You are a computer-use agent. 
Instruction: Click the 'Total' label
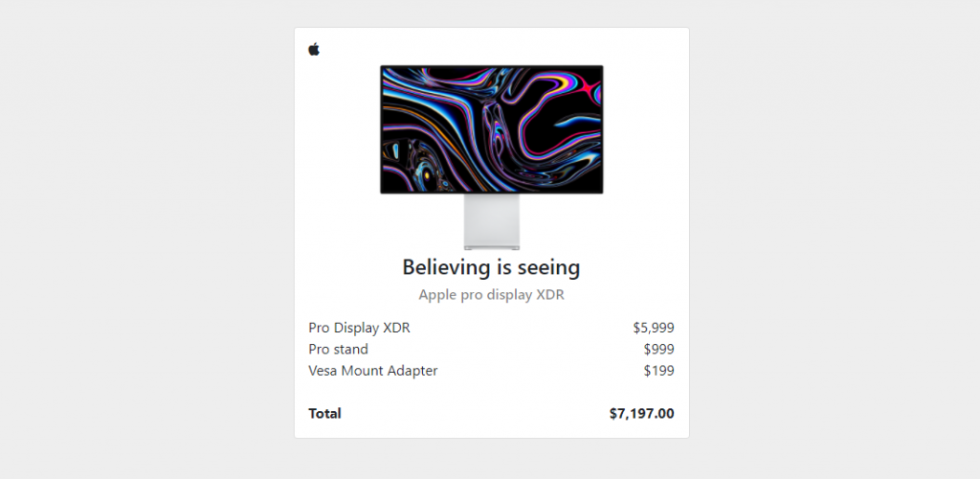click(324, 413)
